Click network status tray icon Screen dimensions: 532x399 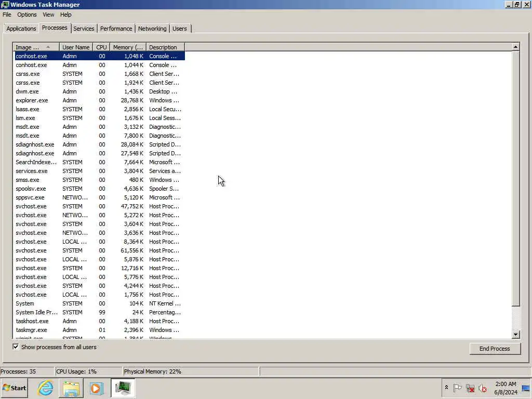point(470,388)
